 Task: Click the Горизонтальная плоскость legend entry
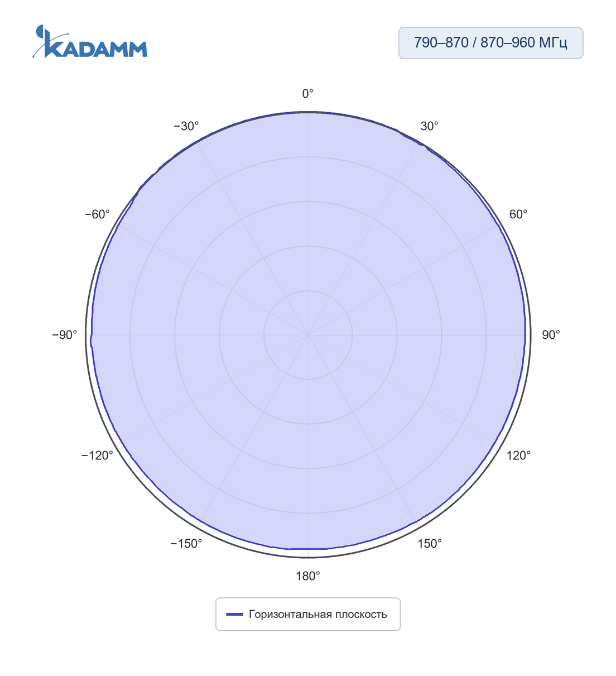(x=308, y=614)
